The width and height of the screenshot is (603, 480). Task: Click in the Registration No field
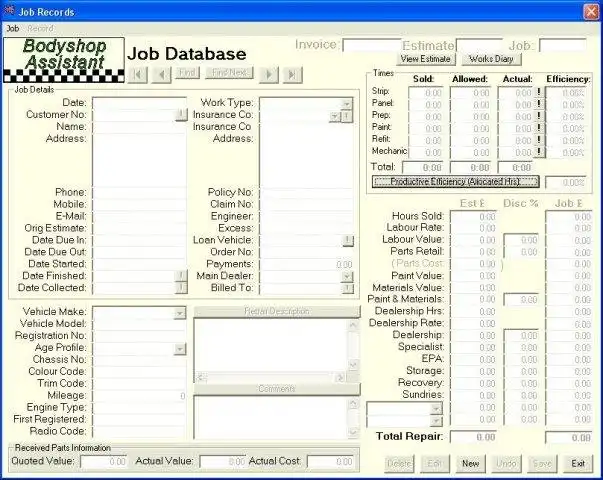[139, 336]
